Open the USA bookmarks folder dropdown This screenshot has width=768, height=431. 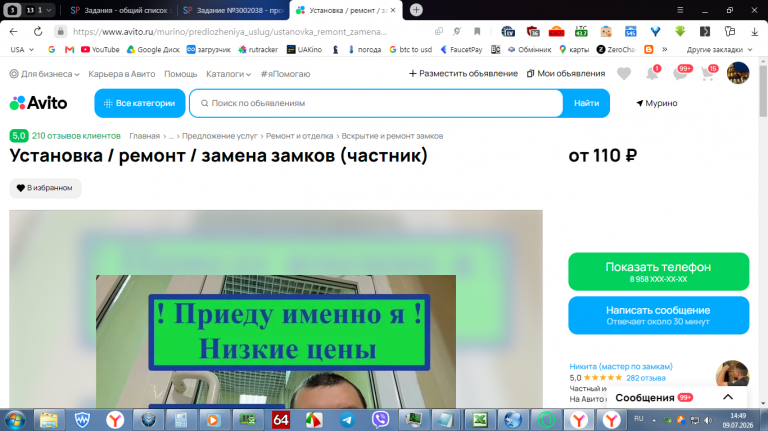(22, 49)
